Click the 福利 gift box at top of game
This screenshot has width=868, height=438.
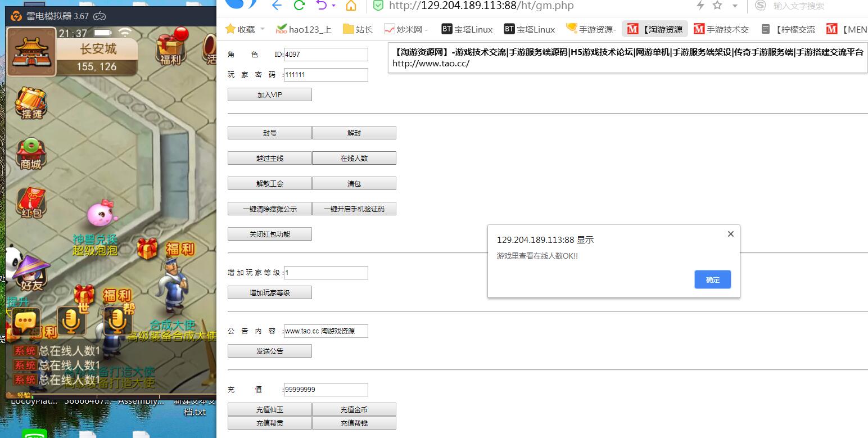click(170, 48)
